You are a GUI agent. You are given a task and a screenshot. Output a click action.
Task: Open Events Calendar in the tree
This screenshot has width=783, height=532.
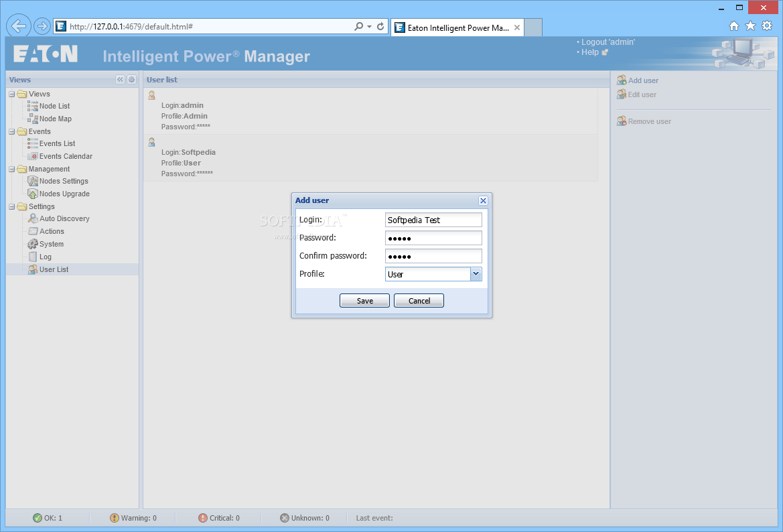[66, 156]
